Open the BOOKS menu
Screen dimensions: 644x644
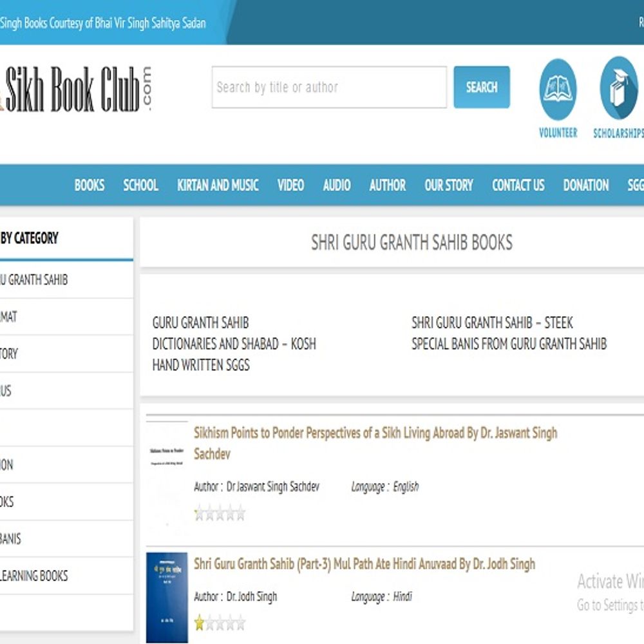coord(90,185)
